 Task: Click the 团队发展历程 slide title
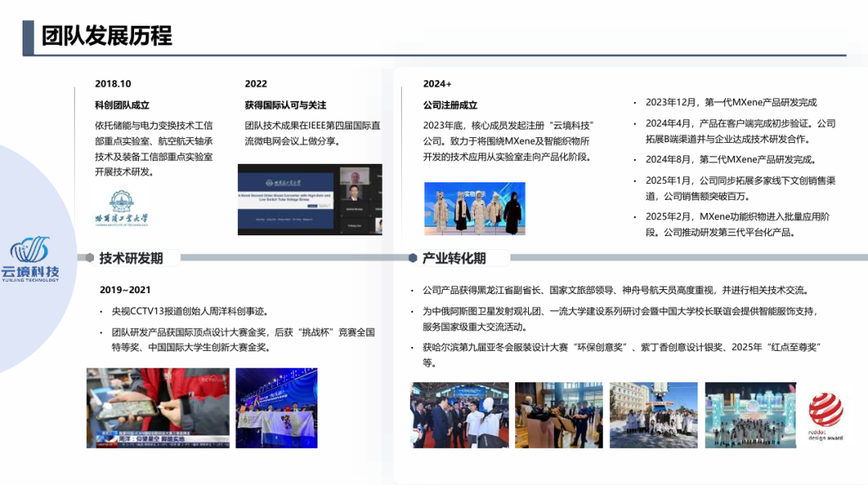[107, 36]
